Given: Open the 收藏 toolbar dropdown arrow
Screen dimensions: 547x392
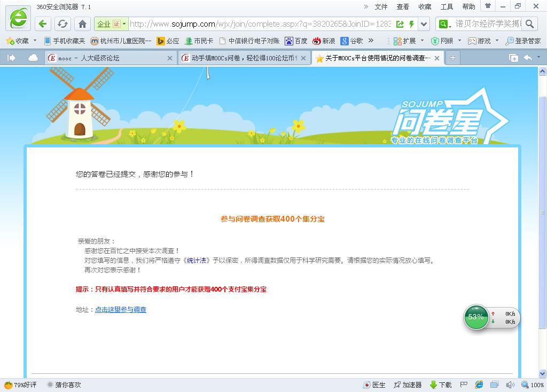Looking at the screenshot, I should click(35, 41).
